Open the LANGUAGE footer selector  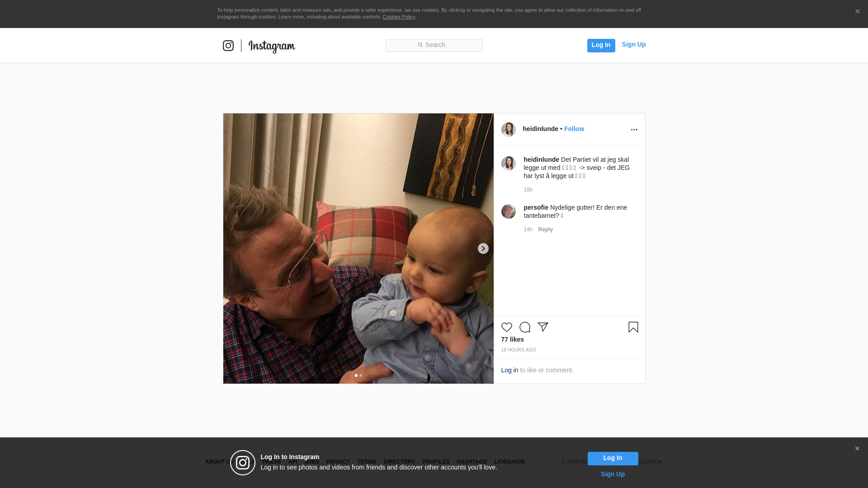tap(509, 462)
